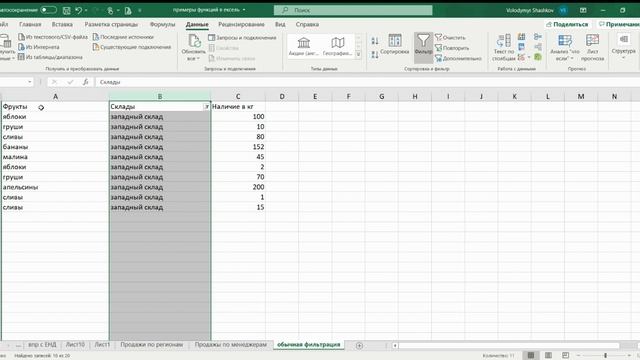Import data Из Интернета
The width and height of the screenshot is (640, 360).
39,47
